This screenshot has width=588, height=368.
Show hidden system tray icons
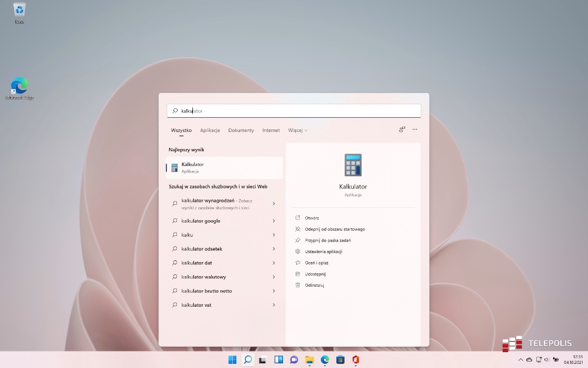(520, 360)
